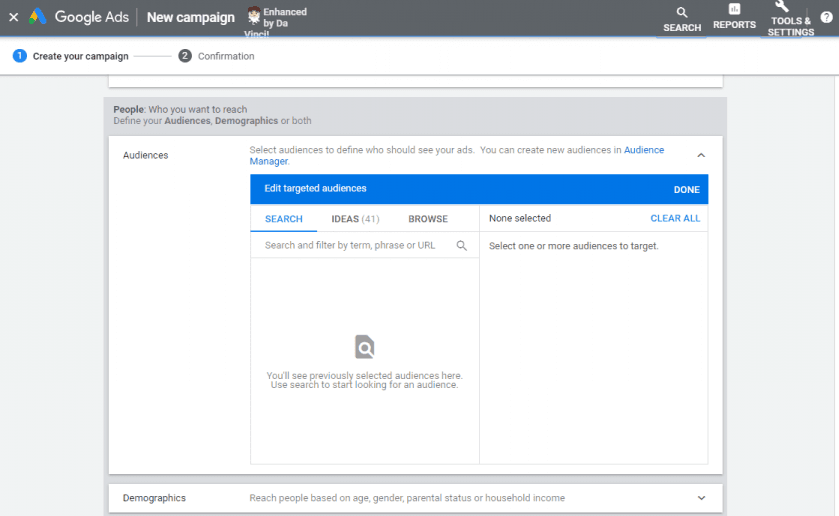This screenshot has height=516, width=839.
Task: Collapse the Audiences section chevron
Action: [701, 156]
